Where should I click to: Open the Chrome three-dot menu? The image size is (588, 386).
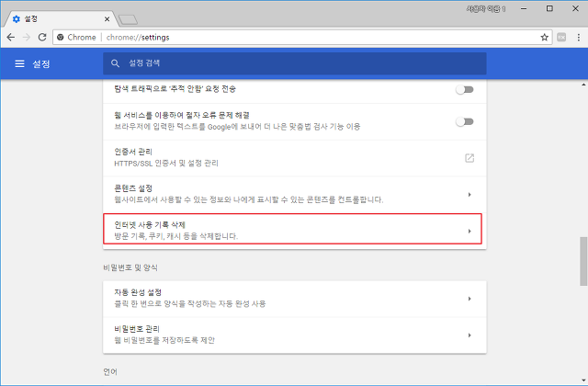[x=578, y=37]
